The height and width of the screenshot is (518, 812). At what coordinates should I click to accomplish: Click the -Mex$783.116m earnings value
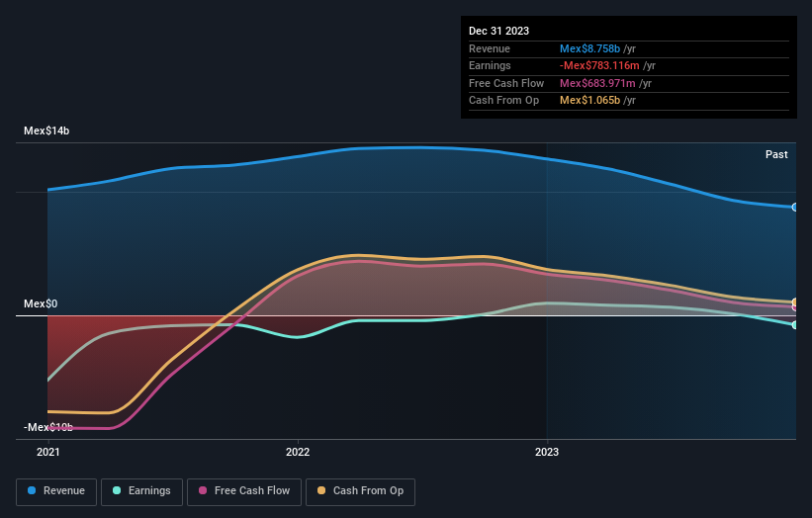599,65
